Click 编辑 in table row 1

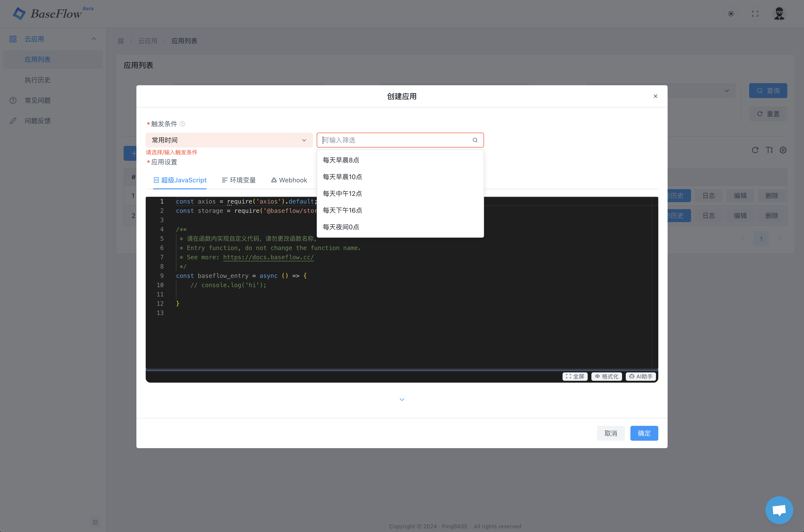pyautogui.click(x=740, y=196)
